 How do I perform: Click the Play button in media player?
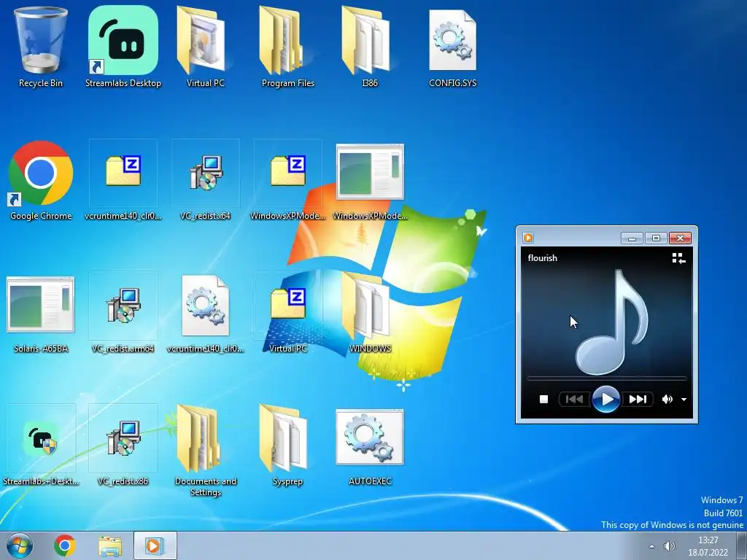[606, 399]
